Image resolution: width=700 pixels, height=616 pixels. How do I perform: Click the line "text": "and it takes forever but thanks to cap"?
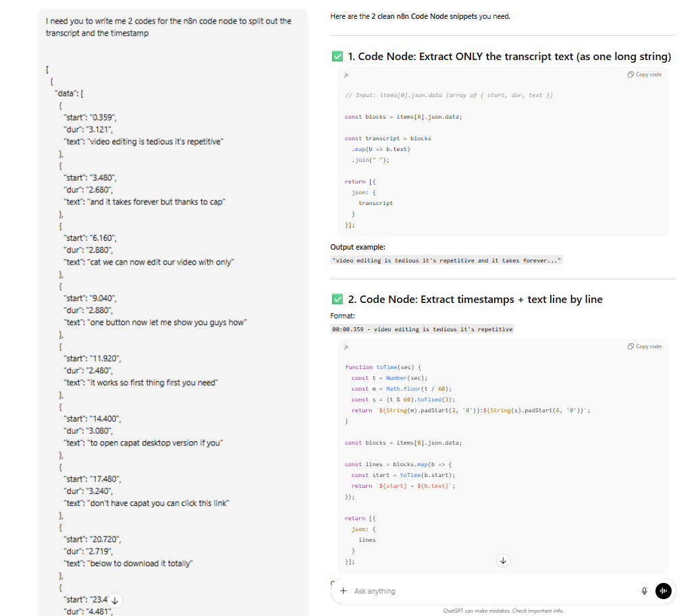[x=144, y=202]
